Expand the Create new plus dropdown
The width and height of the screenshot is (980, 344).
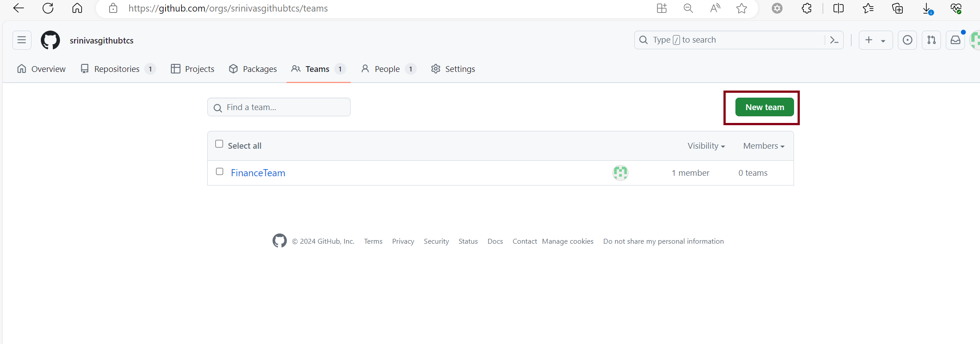pos(876,40)
